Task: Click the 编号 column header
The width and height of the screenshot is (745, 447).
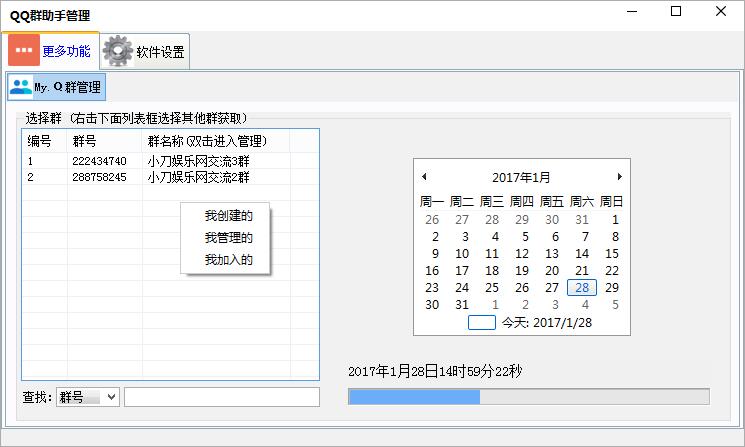Action: coord(45,141)
